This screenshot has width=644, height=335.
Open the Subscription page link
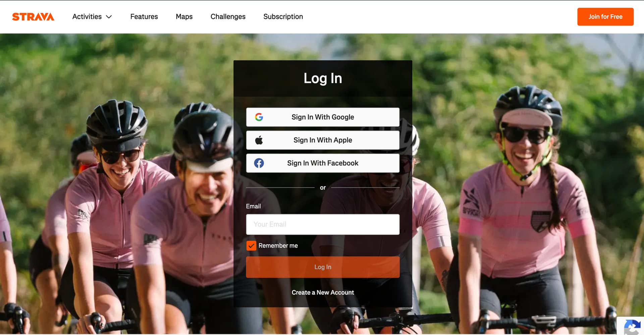click(x=283, y=17)
